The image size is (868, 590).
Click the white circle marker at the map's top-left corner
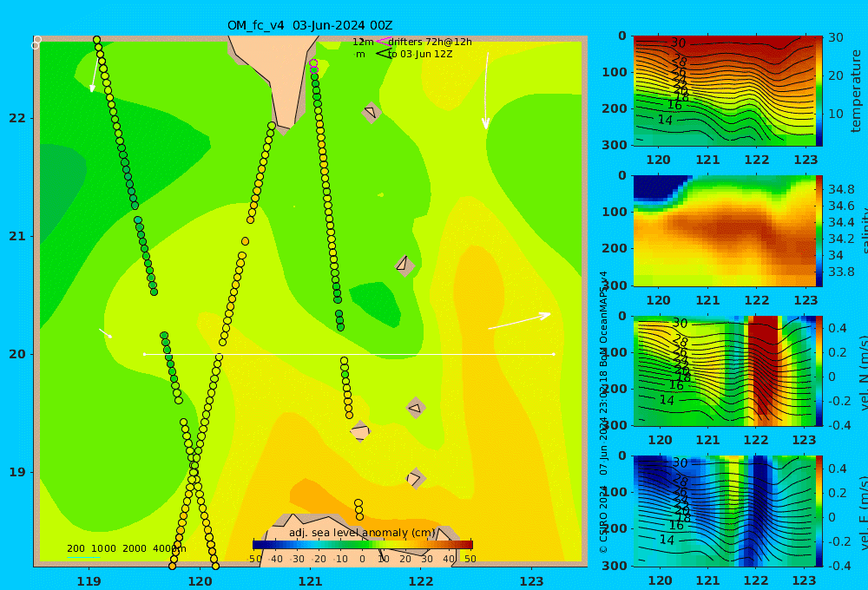pos(36,42)
